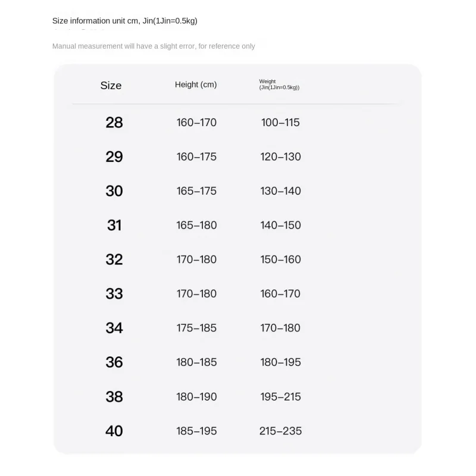Screen dimensions: 476x476
Task: Click the Height (cm) column header
Action: 196,84
